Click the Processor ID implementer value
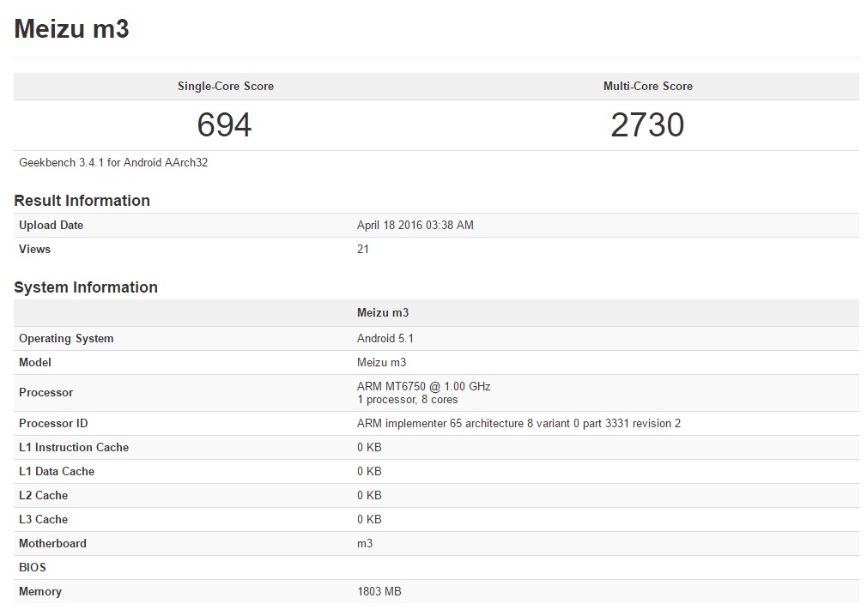 click(518, 423)
